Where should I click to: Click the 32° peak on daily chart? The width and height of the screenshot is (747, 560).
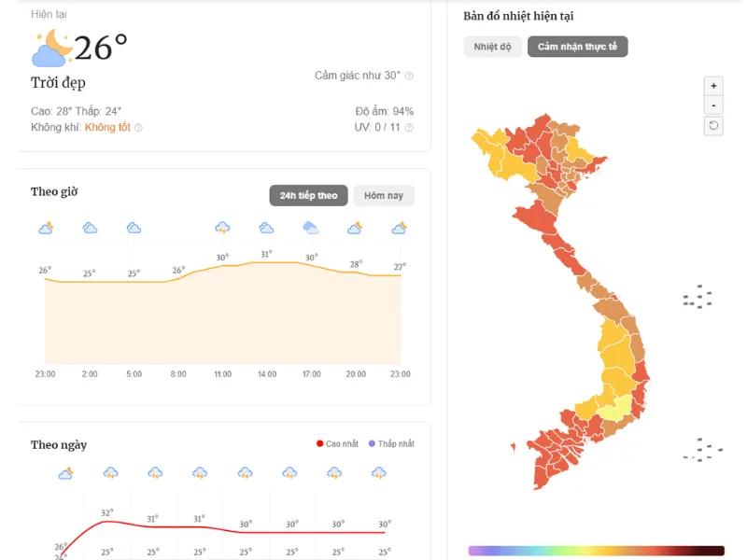pos(106,522)
